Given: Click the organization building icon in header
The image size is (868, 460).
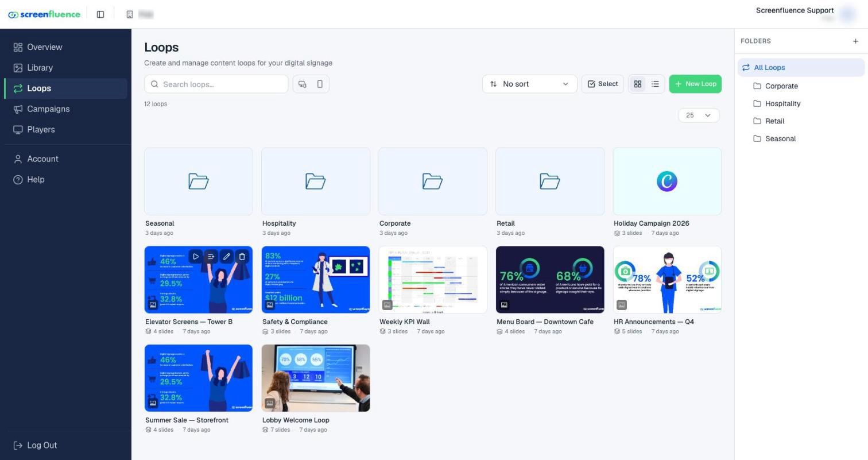Looking at the screenshot, I should pos(130,14).
